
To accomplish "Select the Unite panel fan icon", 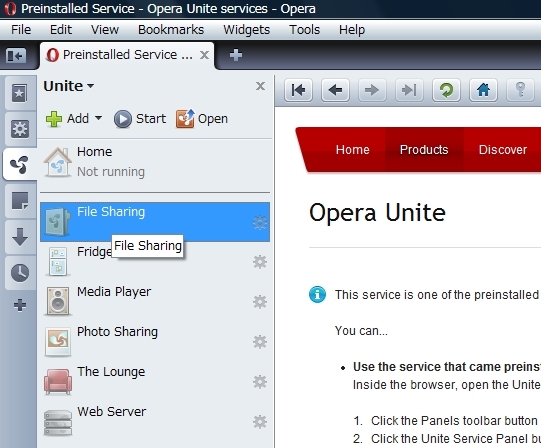I will coord(20,165).
